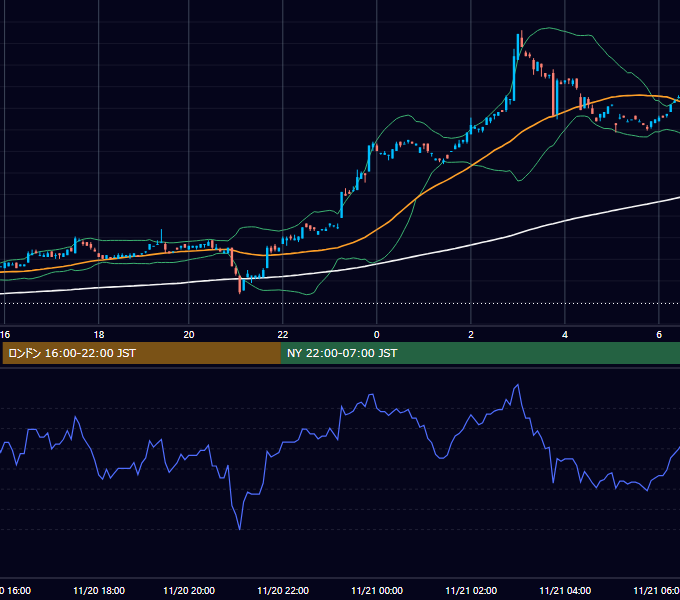Click the 11/20 20:00 date label
This screenshot has width=680, height=600.
tap(189, 590)
